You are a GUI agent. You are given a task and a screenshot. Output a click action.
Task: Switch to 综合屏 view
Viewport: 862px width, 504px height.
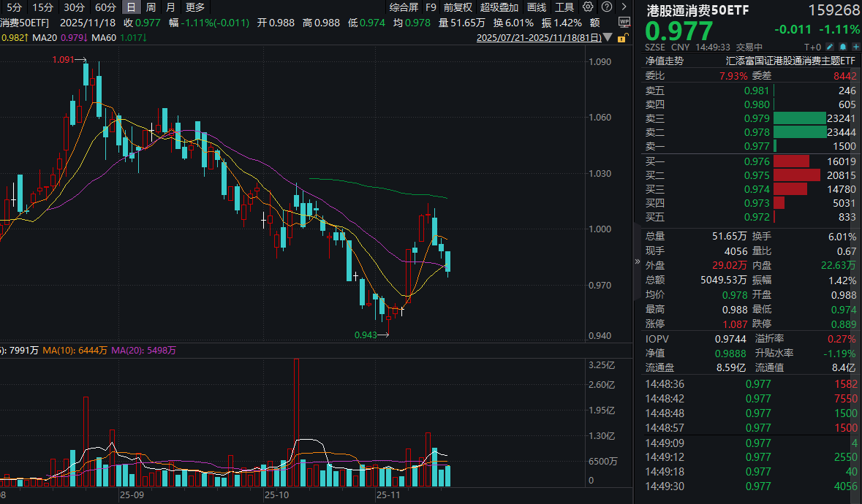click(404, 7)
